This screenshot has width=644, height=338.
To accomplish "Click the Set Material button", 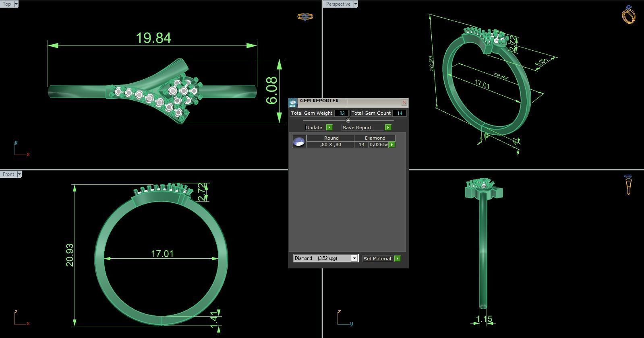I will pos(377,259).
